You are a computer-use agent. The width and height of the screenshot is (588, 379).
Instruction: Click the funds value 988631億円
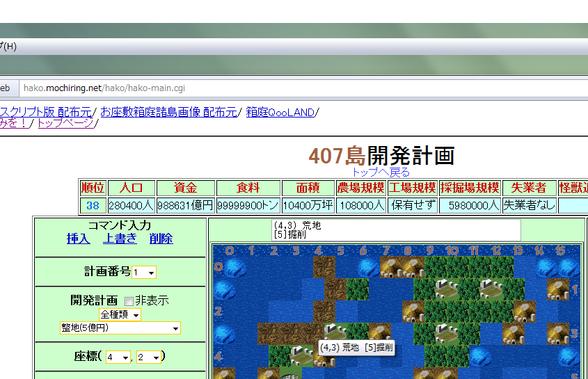(x=185, y=205)
